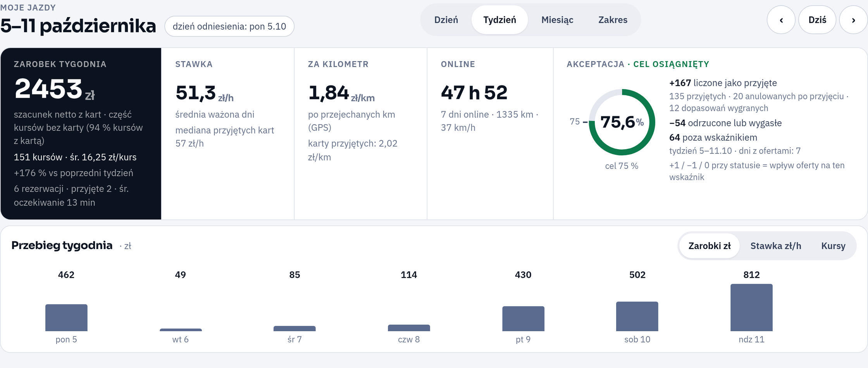Switch chart to Stawka zł/h
The image size is (868, 368).
[776, 246]
